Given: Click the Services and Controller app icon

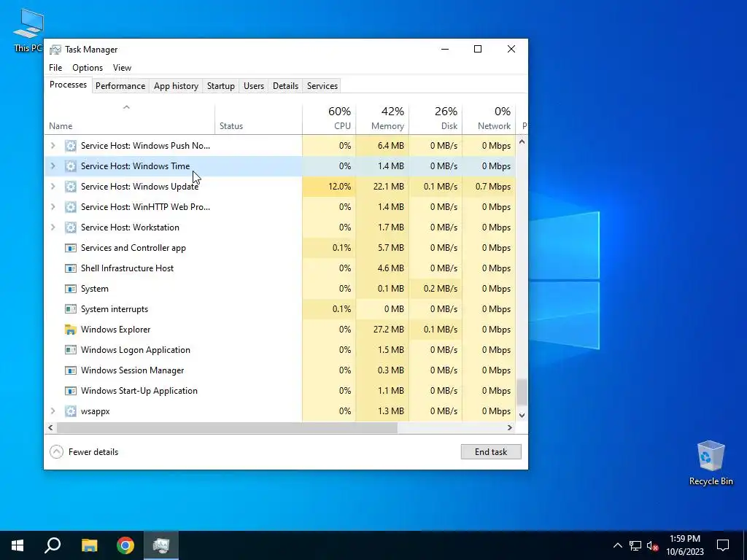Looking at the screenshot, I should click(71, 248).
